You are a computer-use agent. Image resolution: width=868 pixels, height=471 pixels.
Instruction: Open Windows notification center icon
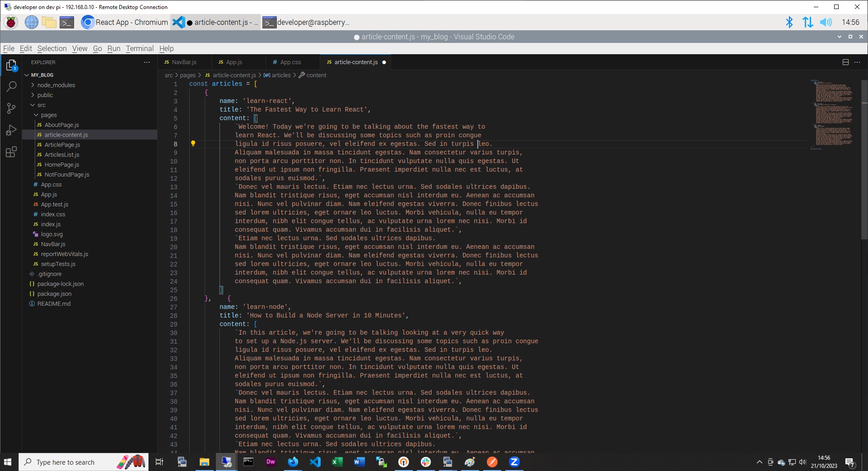(x=850, y=462)
